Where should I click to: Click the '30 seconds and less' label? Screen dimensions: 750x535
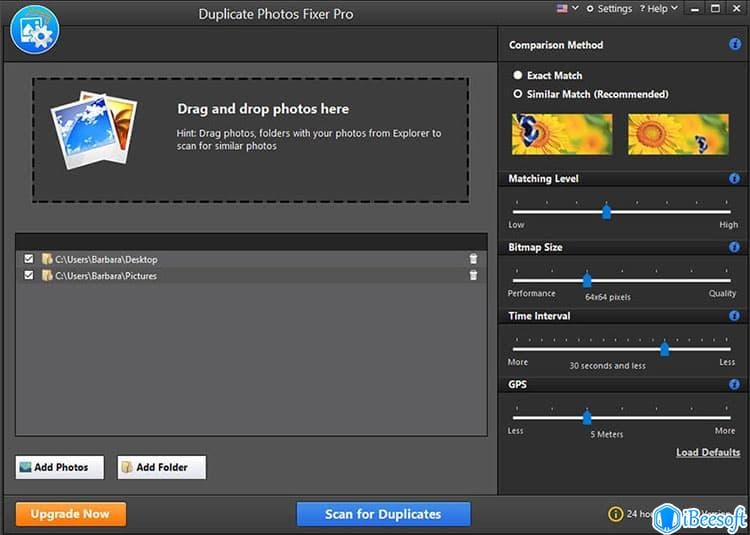pos(607,366)
